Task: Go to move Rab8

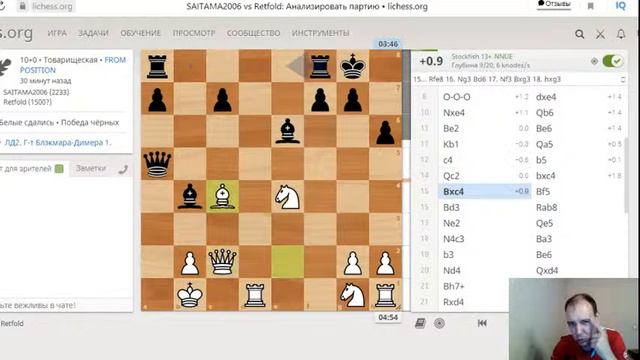Action: tap(547, 208)
